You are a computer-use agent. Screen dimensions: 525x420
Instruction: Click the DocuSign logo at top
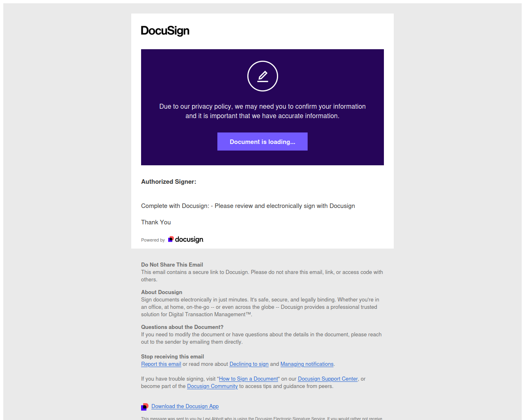165,31
